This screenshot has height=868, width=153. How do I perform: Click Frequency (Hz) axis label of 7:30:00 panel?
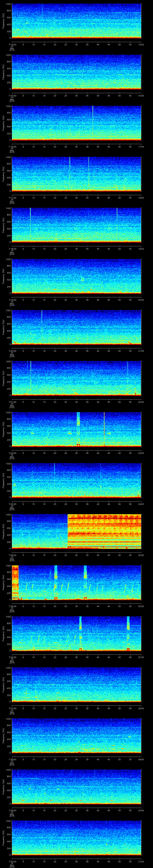[x=3, y=838]
